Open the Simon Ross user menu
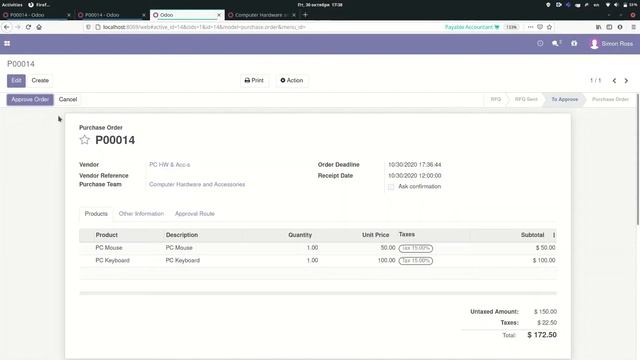Screen dimensions: 640x360 point(611,44)
